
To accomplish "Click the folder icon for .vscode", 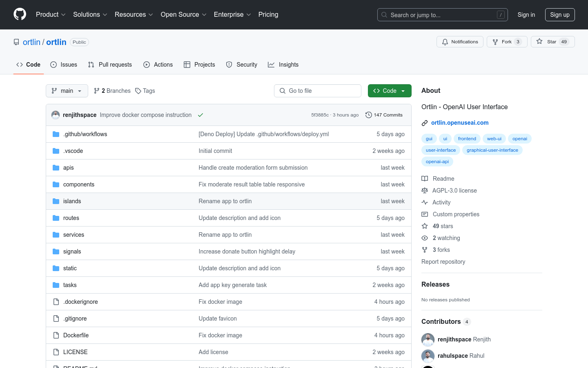I will pos(56,151).
